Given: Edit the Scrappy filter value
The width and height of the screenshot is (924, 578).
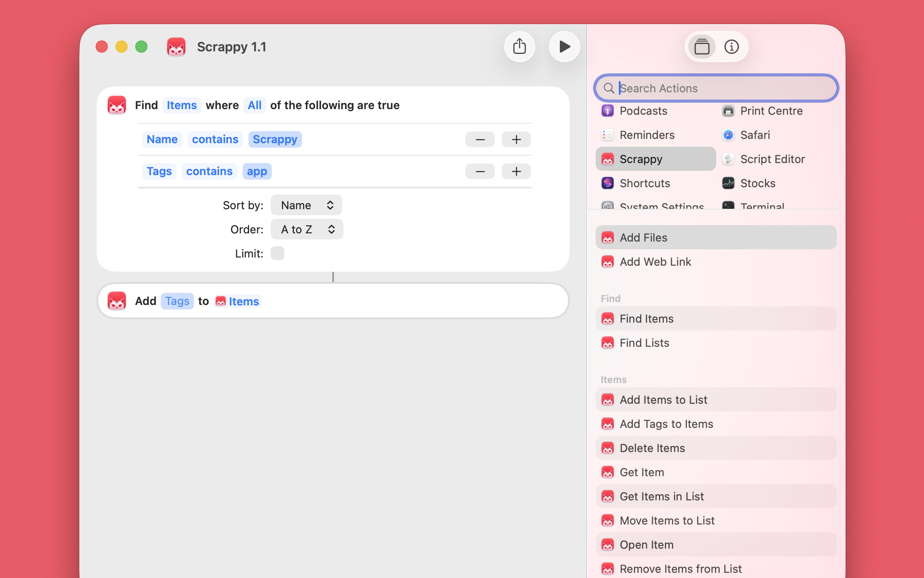Looking at the screenshot, I should (x=275, y=139).
